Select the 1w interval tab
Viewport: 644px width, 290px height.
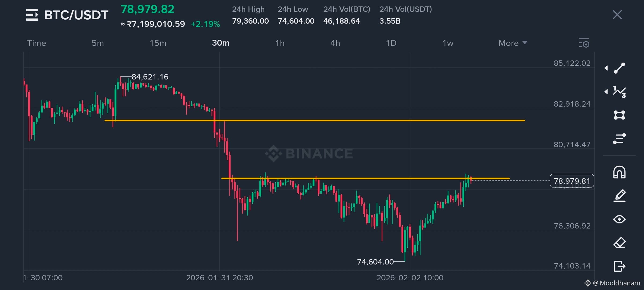(448, 43)
